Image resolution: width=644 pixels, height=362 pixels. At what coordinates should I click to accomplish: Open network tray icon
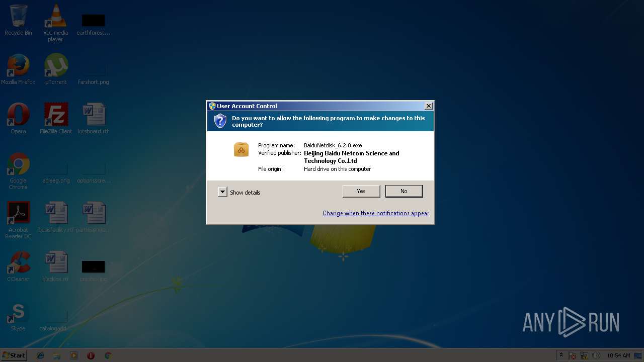[584, 355]
